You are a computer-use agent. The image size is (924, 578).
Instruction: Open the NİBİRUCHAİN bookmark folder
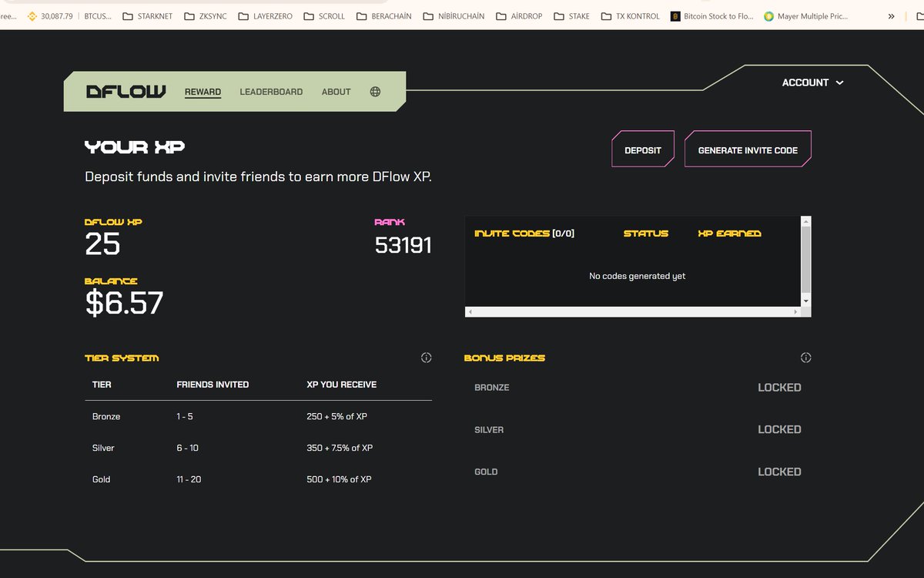coord(454,16)
